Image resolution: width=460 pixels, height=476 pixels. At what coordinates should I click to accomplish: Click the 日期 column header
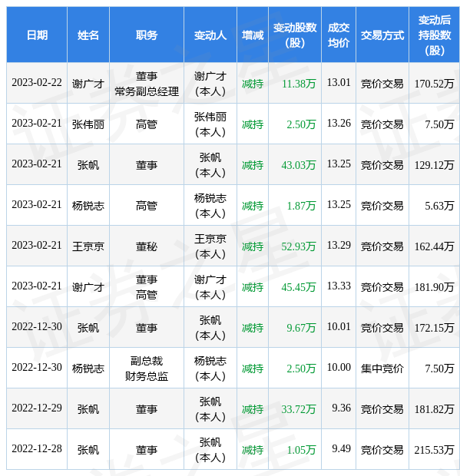37,35
